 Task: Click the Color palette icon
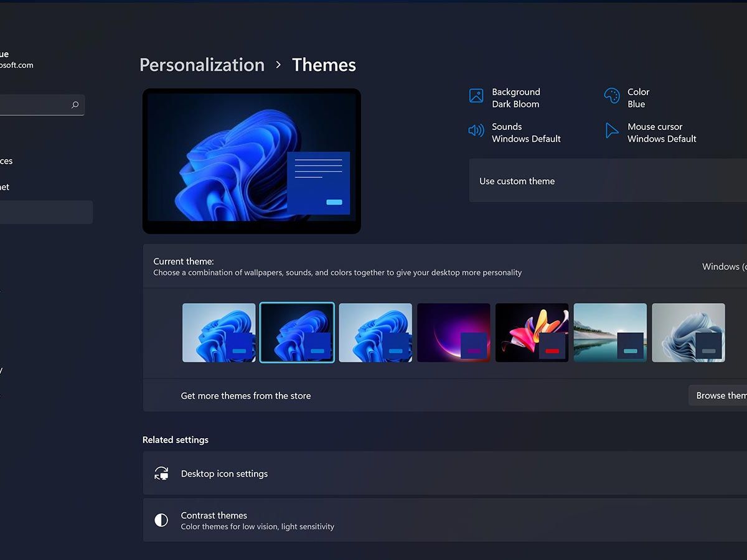(611, 96)
